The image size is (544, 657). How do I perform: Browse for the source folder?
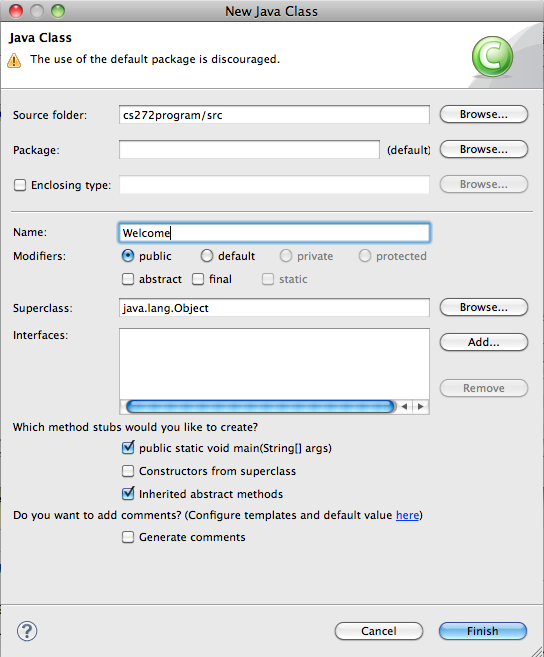pyautogui.click(x=484, y=114)
